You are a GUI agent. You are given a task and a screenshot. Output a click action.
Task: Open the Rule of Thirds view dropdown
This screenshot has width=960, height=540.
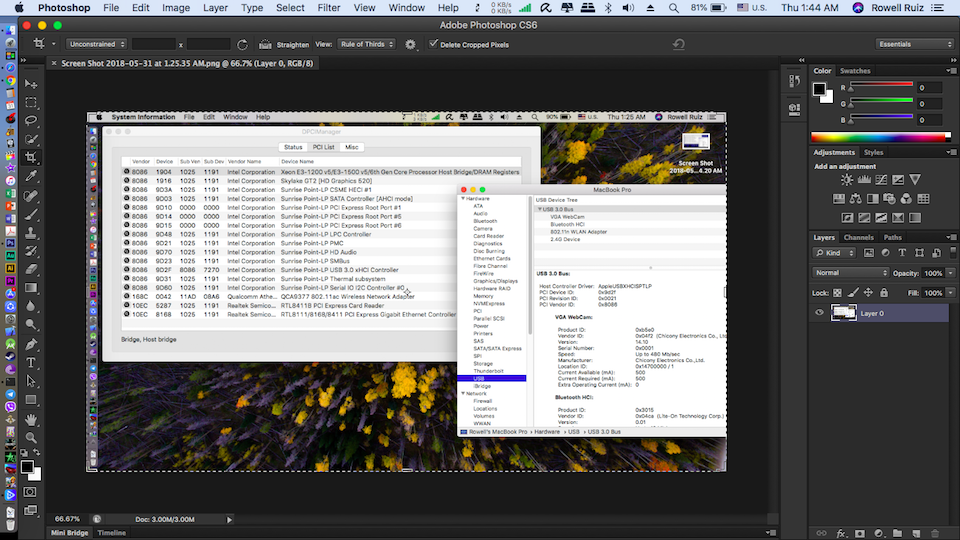click(367, 44)
